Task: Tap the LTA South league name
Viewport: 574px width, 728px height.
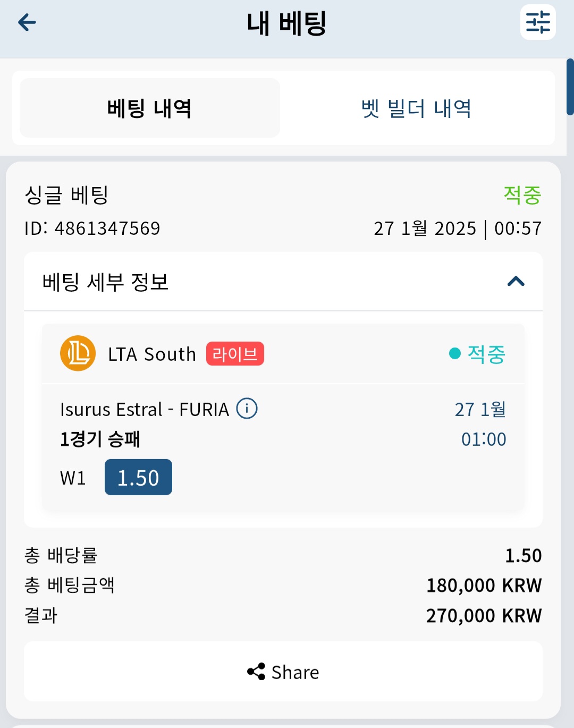Action: [x=152, y=354]
